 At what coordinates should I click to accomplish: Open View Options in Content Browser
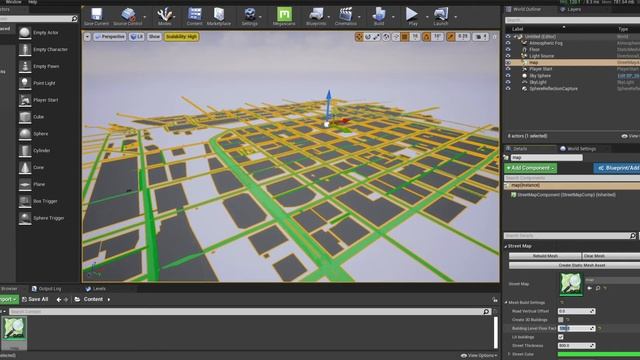point(478,356)
